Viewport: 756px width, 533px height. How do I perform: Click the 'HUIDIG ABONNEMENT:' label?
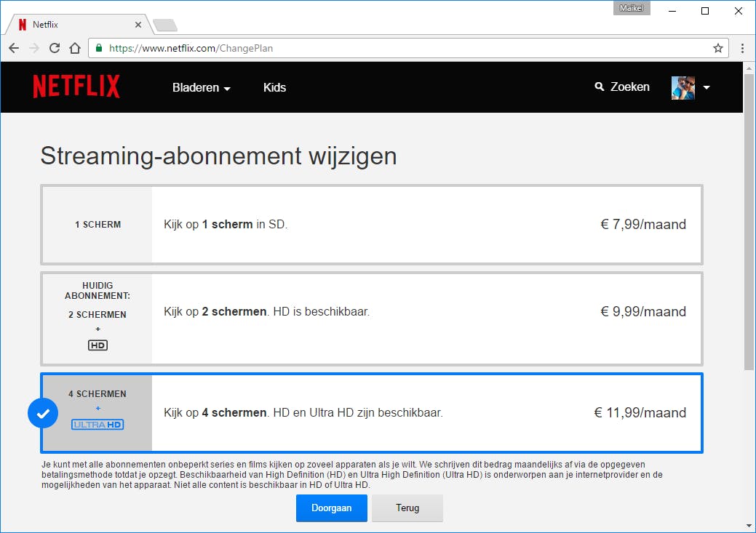click(98, 291)
